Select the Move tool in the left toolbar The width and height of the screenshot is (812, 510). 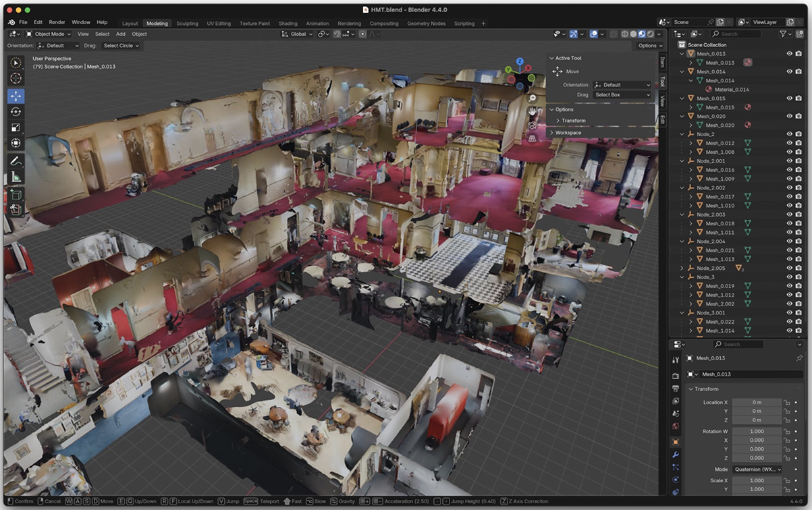point(16,96)
